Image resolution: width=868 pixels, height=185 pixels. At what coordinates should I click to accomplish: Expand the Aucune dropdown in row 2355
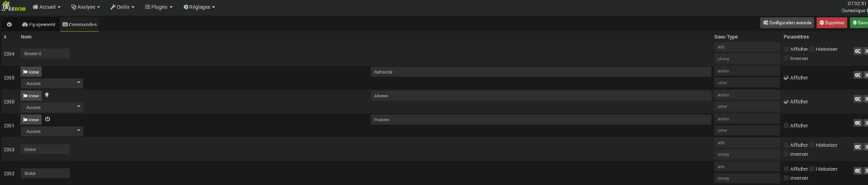point(52,83)
